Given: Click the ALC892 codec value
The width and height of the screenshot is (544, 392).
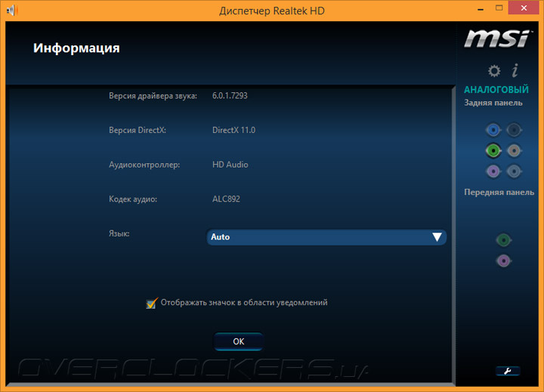Looking at the screenshot, I should (226, 199).
